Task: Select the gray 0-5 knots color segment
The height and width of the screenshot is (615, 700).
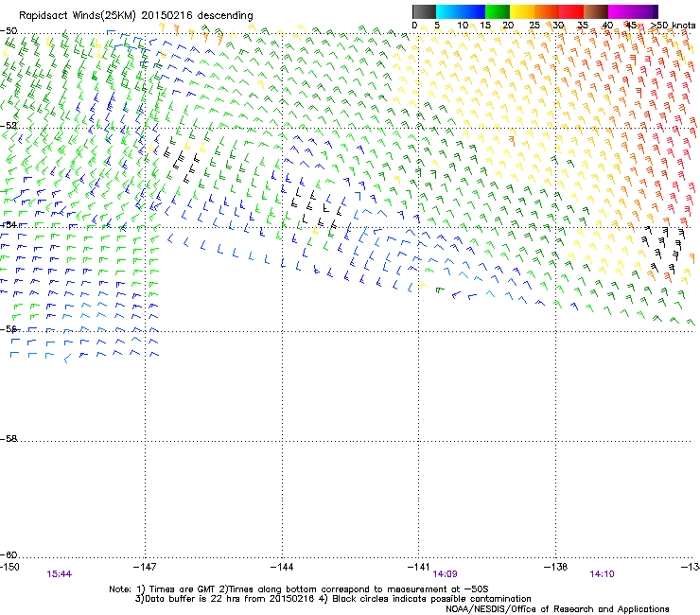Action: [424, 11]
